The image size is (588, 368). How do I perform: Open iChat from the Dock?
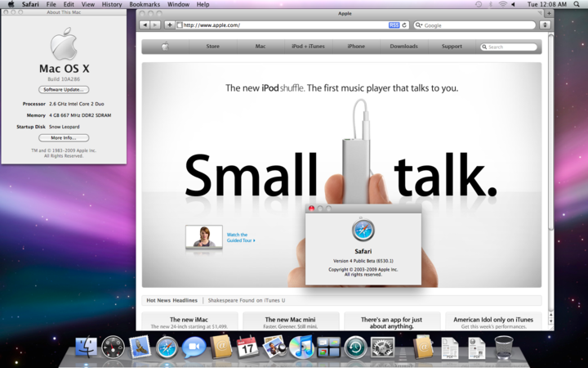194,347
